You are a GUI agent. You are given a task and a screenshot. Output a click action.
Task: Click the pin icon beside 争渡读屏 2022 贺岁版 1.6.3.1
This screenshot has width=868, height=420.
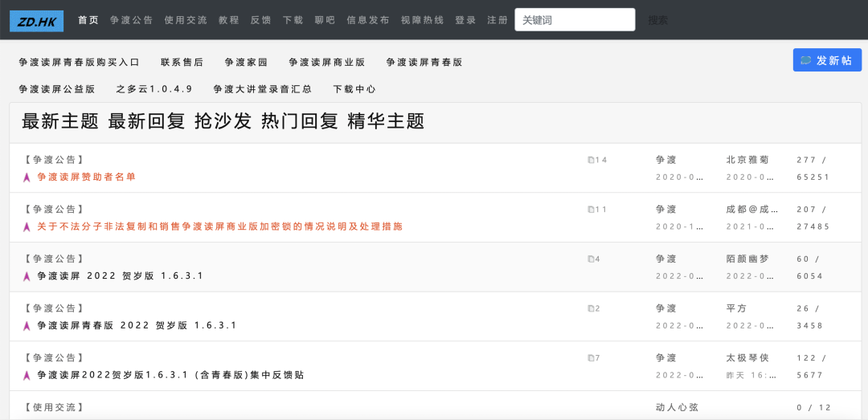[x=26, y=276]
